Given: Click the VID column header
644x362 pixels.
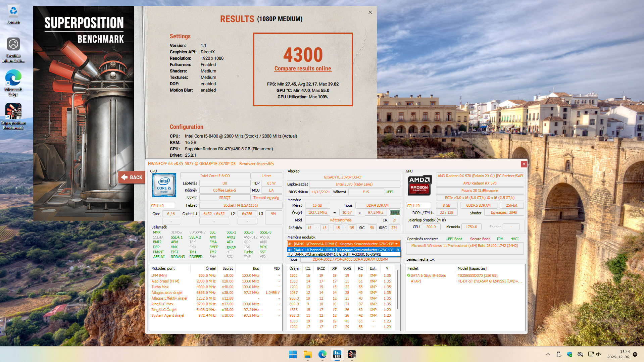Looking at the screenshot, I should [x=271, y=268].
